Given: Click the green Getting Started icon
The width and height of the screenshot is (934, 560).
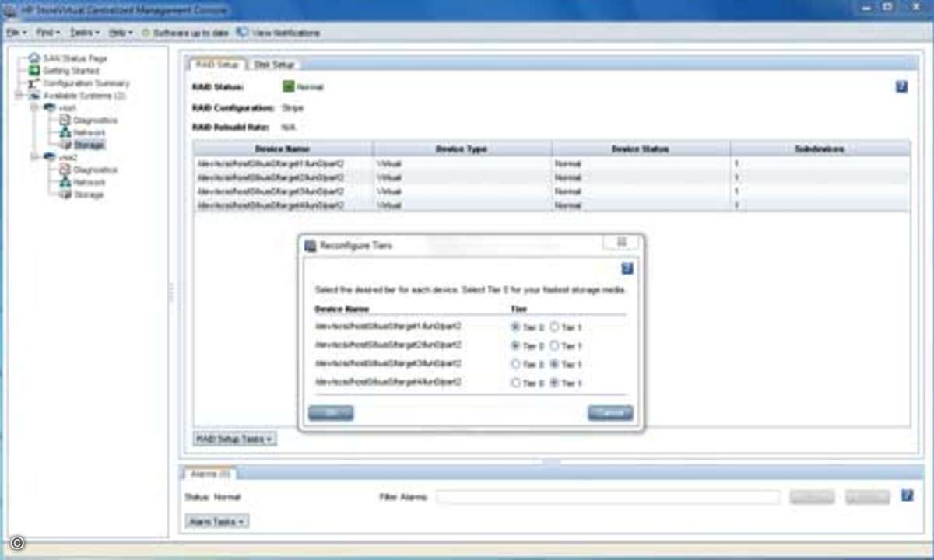Looking at the screenshot, I should [34, 71].
